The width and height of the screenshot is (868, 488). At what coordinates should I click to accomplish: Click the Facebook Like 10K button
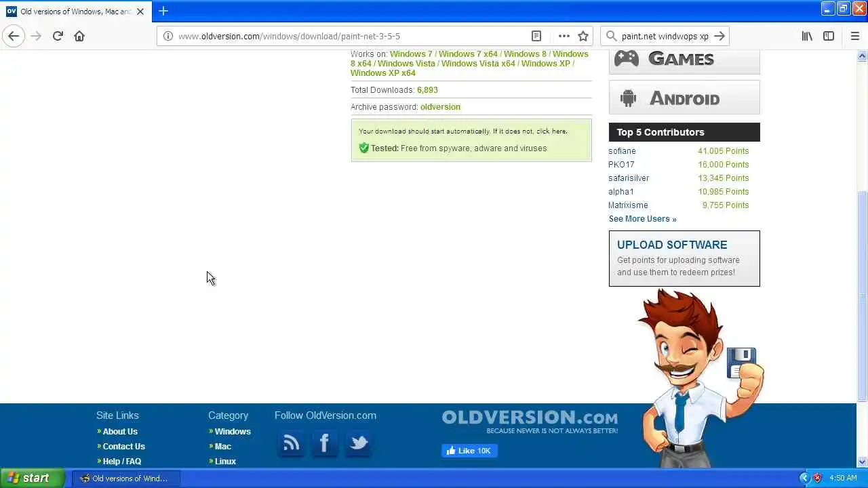point(469,451)
